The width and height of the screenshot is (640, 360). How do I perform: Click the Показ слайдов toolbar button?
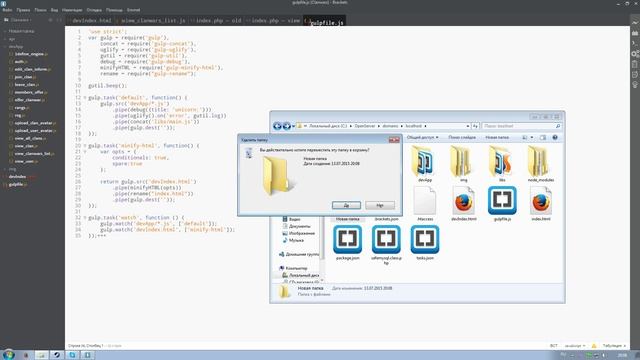tap(462, 138)
